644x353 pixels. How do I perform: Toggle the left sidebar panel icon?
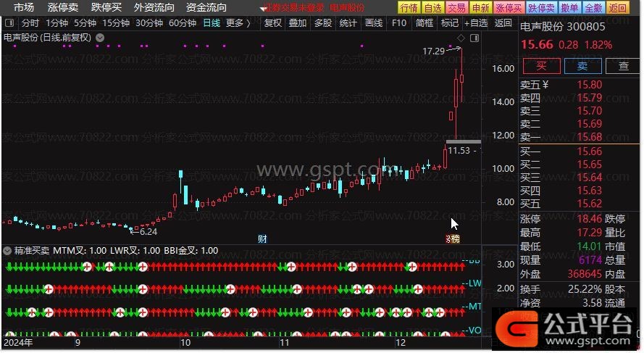point(9,23)
